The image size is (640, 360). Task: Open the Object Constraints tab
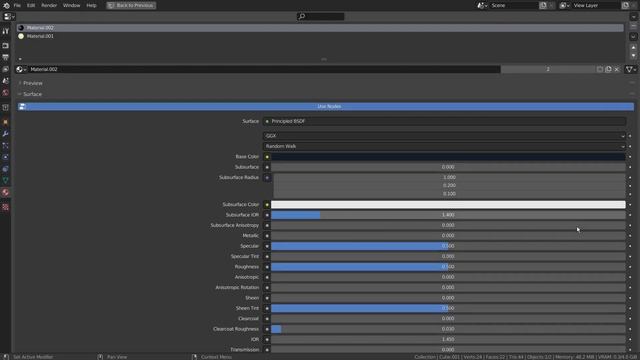(5, 169)
